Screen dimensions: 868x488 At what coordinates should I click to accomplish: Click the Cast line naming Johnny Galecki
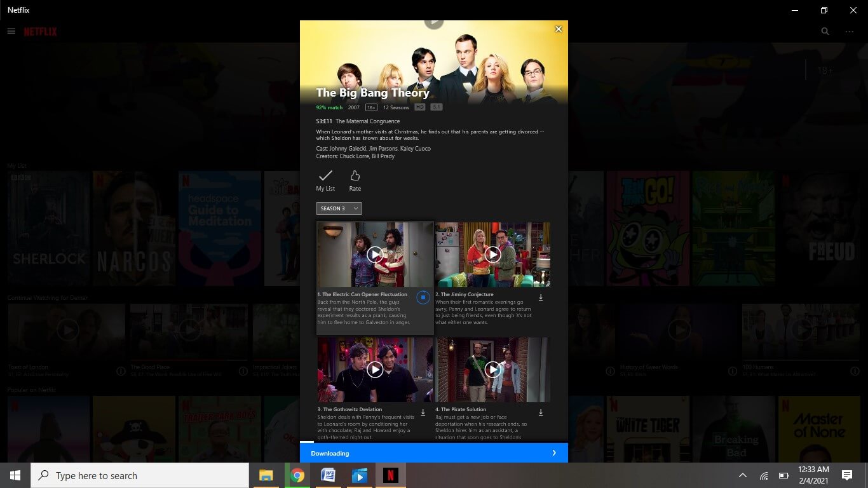click(374, 149)
